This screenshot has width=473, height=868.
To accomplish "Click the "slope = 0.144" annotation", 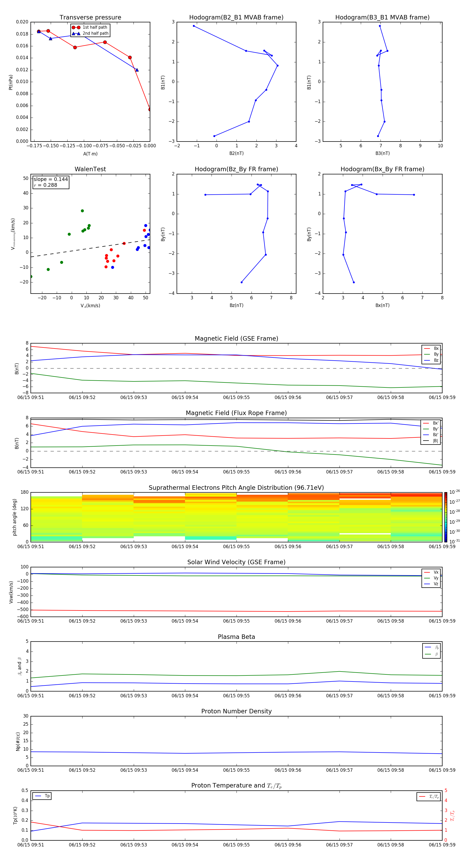I will (50, 179).
